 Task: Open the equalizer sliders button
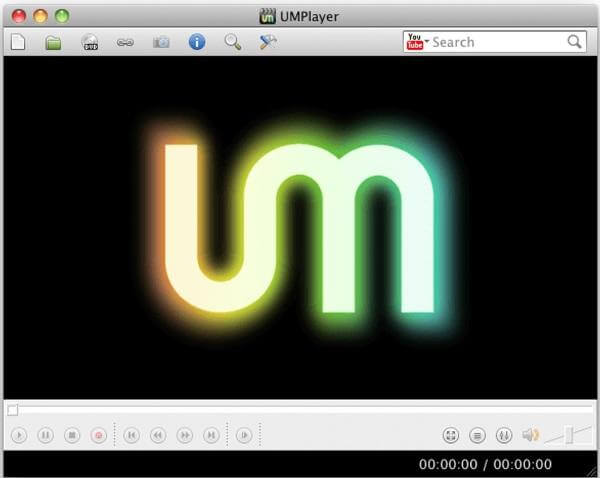[x=504, y=435]
